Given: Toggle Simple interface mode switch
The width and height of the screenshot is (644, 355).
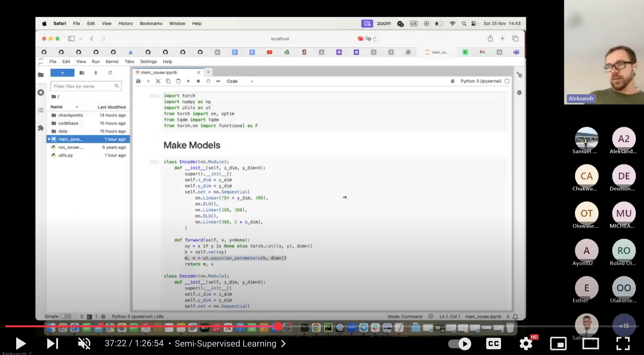Looking at the screenshot, I should [x=65, y=317].
